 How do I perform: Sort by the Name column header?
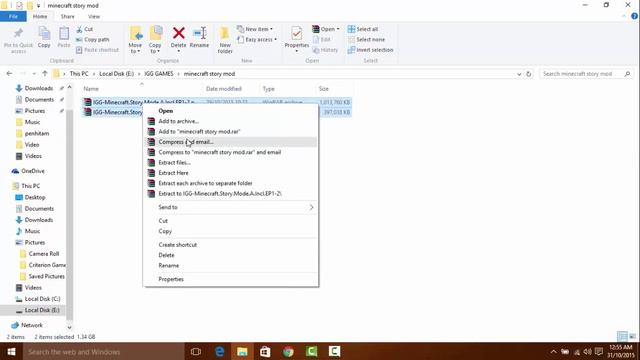pyautogui.click(x=91, y=89)
